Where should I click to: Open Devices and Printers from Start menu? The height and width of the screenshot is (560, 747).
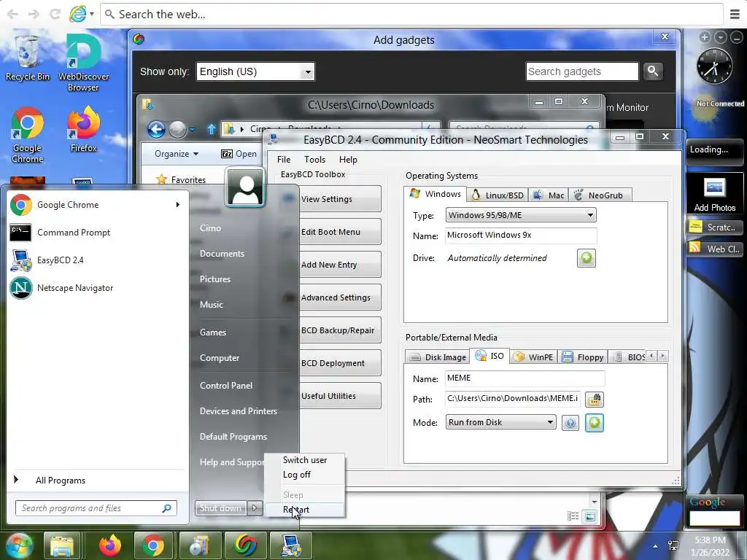239,411
